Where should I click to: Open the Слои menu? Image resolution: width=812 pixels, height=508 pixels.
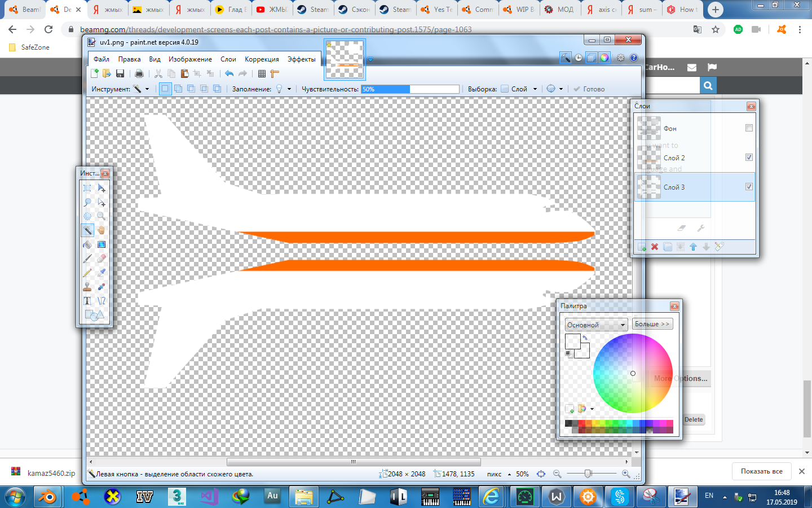228,59
